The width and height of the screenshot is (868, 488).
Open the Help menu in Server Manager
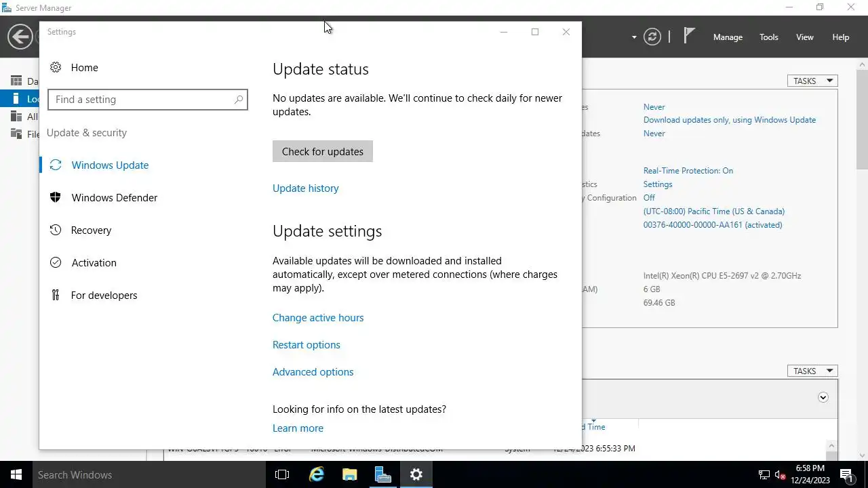click(x=841, y=37)
